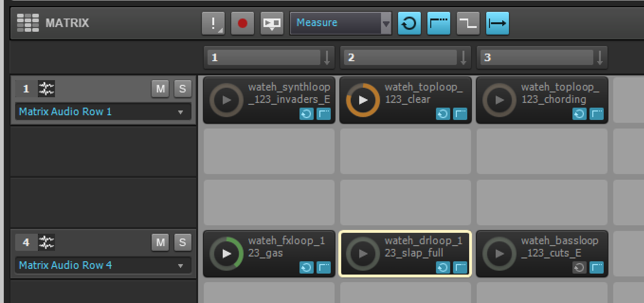Screen dimensions: 644x303
Task: Toggle the follow arrow toolbar button
Action: coord(497,23)
